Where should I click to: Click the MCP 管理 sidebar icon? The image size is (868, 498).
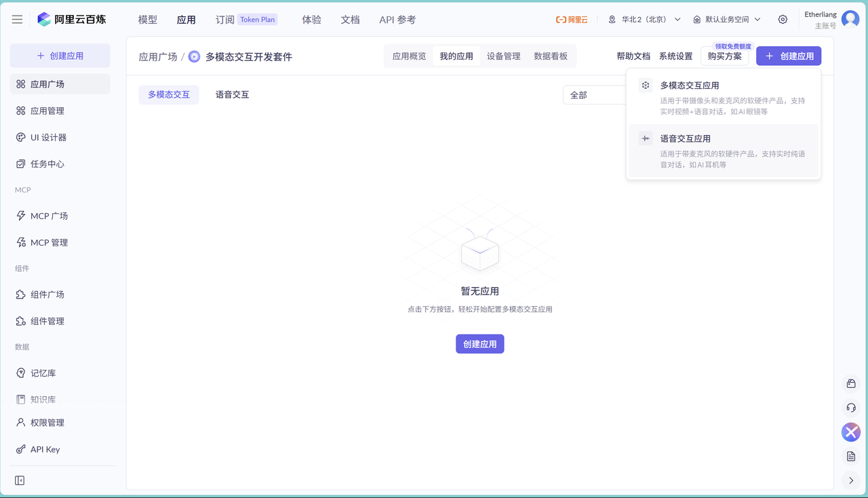tap(21, 242)
